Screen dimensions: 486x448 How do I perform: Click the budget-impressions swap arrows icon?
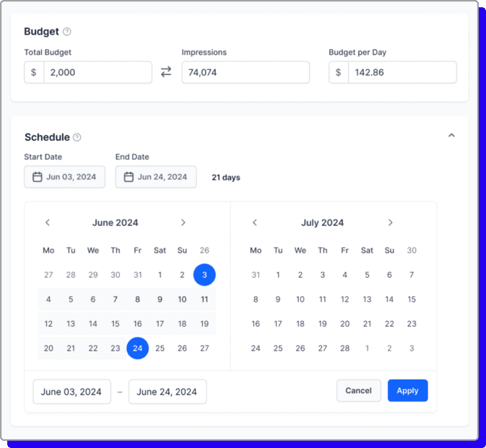pyautogui.click(x=166, y=72)
